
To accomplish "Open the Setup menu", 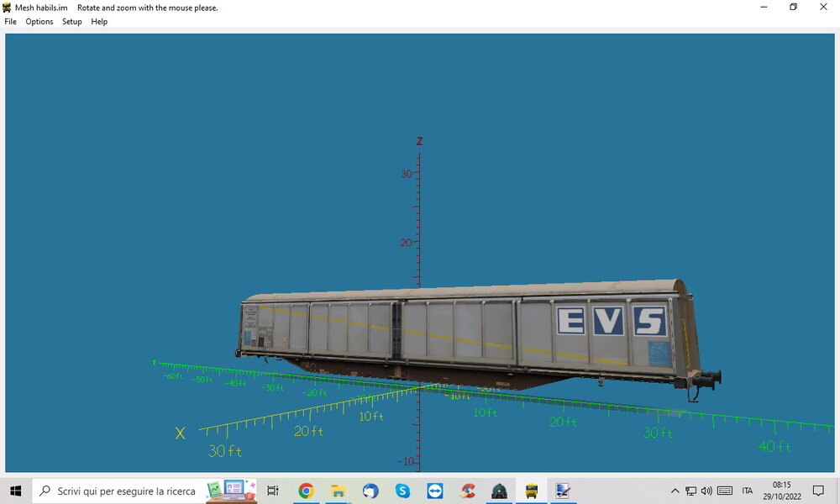I will point(71,22).
